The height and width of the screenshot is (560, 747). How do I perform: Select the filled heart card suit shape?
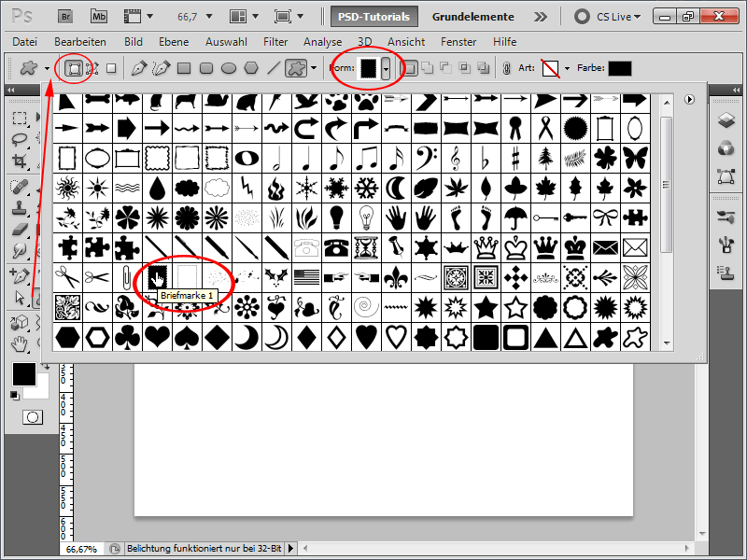pyautogui.click(x=157, y=338)
